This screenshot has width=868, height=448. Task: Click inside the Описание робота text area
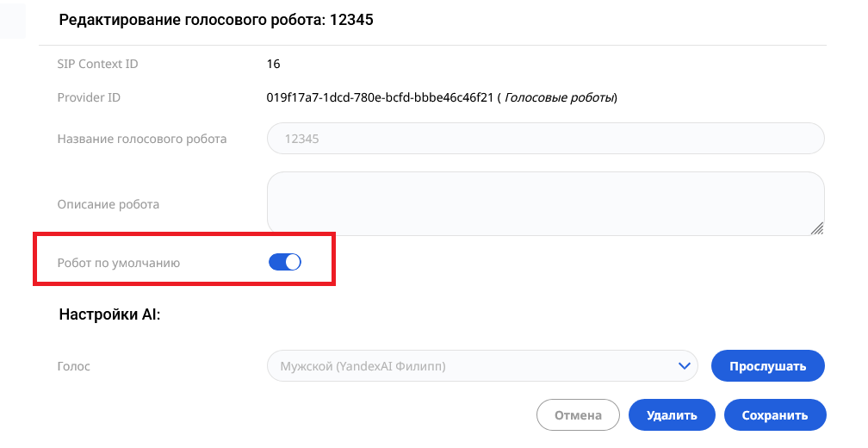coord(546,204)
